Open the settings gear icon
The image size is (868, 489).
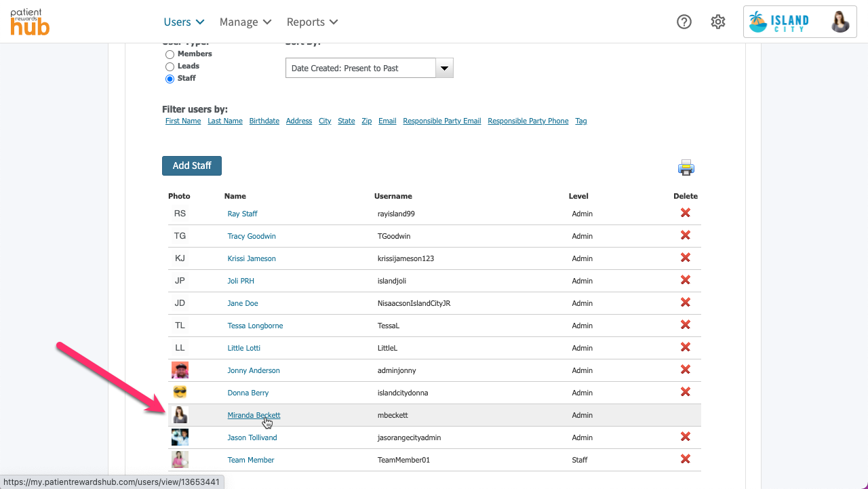(x=718, y=22)
